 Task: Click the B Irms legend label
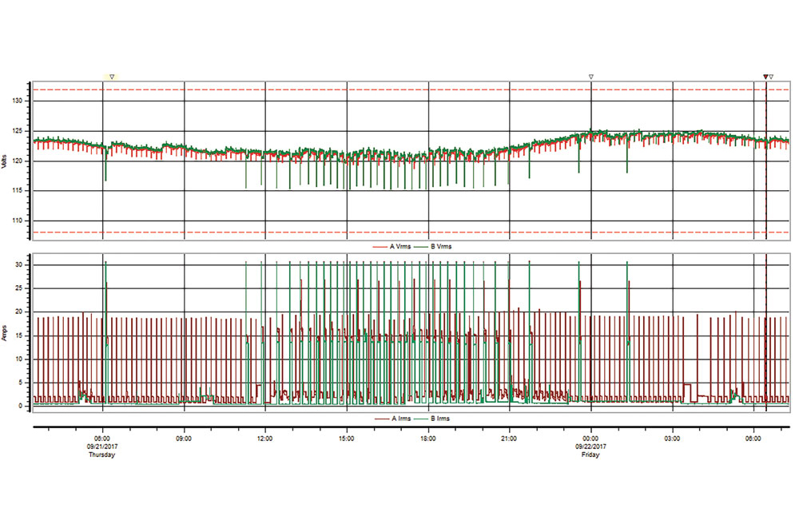coord(440,418)
